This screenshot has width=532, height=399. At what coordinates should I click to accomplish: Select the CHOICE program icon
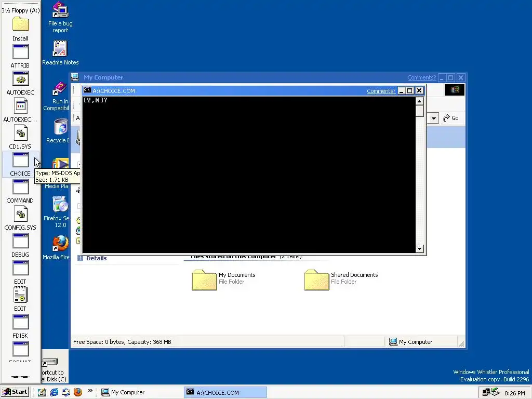click(20, 160)
